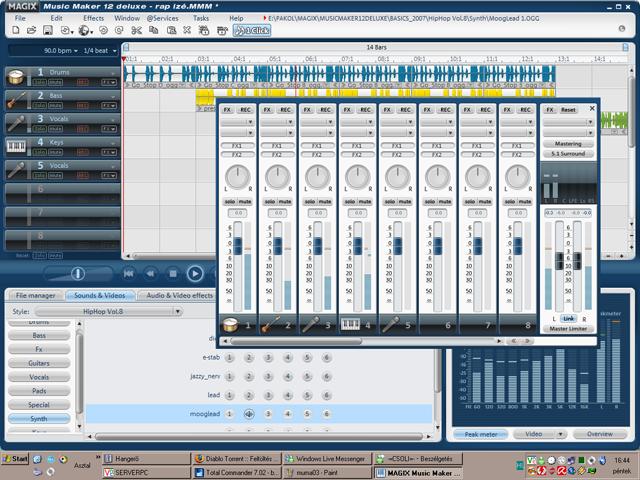Switch to the File manager tab
640x480 pixels.
[x=35, y=296]
